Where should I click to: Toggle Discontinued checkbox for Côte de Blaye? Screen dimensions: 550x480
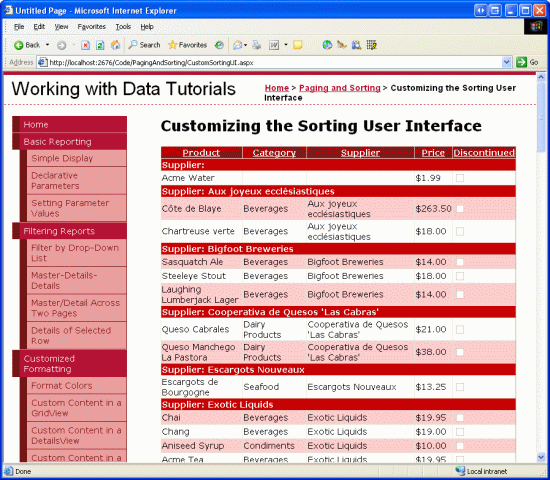[460, 209]
